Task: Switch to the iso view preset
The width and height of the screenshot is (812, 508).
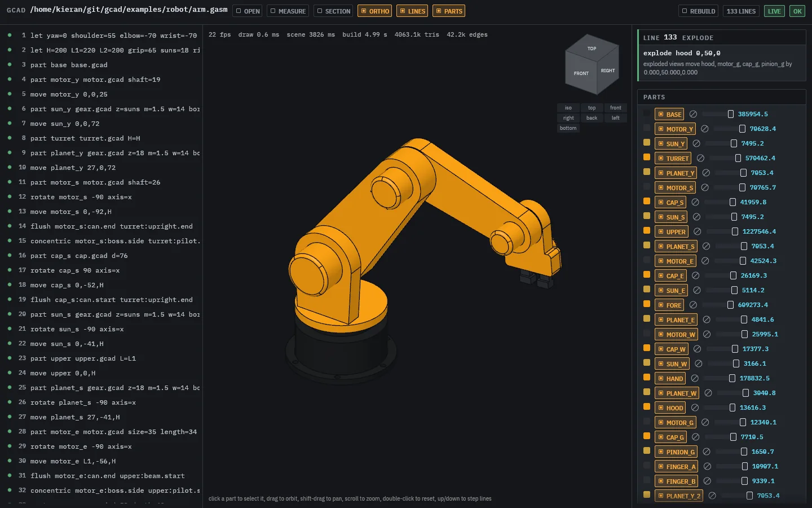Action: [x=568, y=108]
